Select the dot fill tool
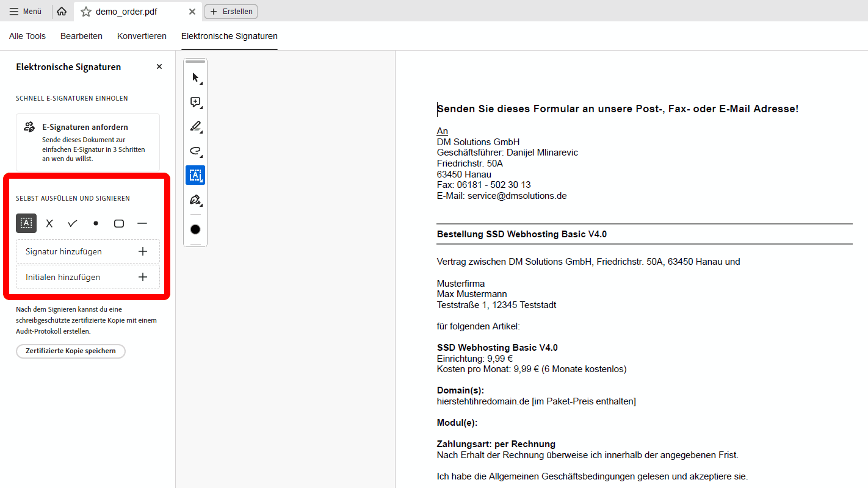 point(96,223)
